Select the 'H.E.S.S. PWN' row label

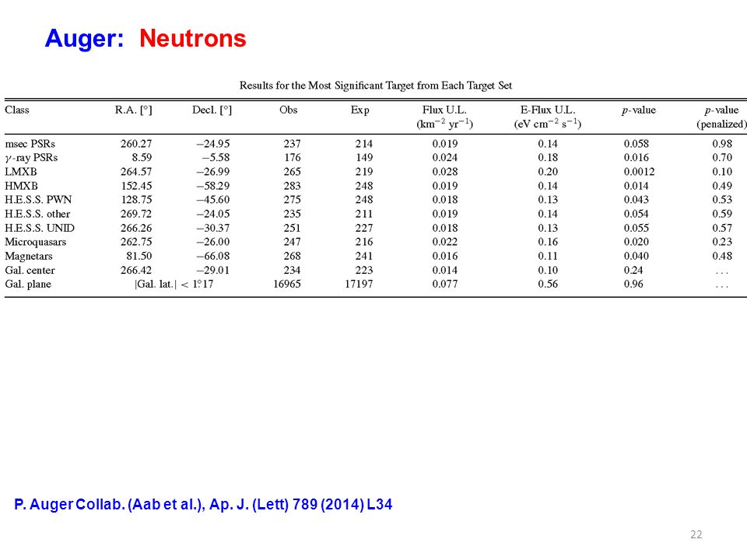[38, 200]
